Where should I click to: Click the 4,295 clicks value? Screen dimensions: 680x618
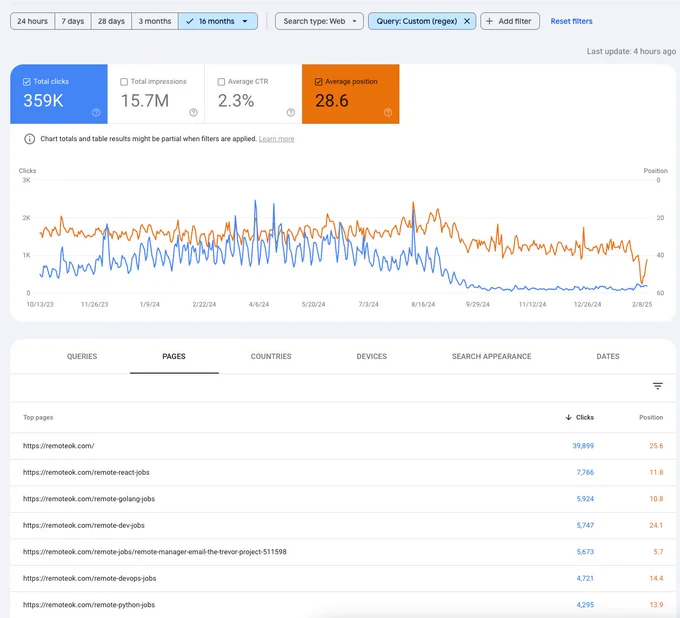coord(585,605)
